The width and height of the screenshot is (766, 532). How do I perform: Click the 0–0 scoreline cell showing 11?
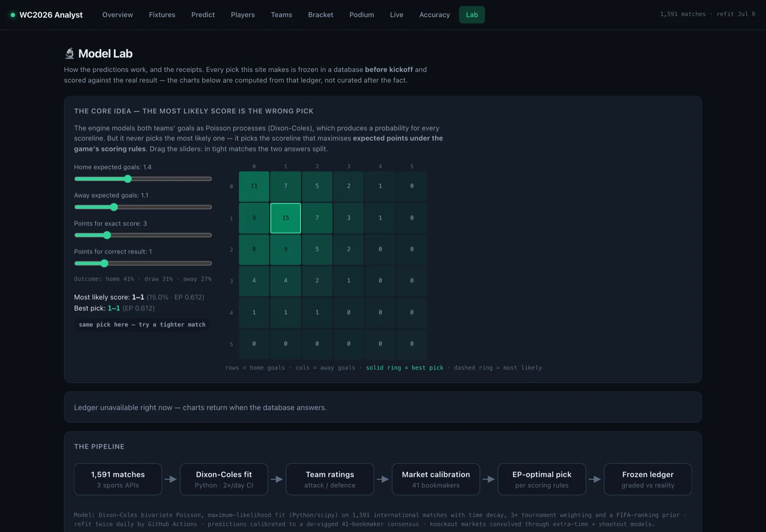pyautogui.click(x=254, y=186)
